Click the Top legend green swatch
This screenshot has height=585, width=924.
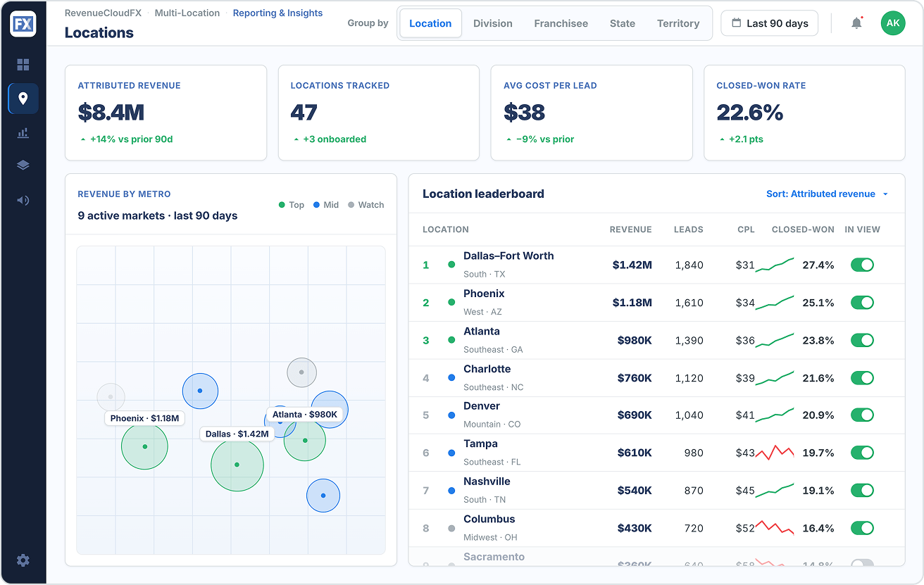click(282, 205)
